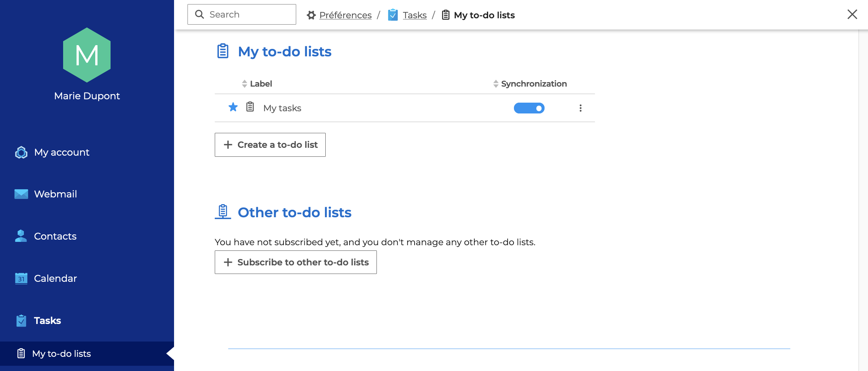Click the Marie Dupont hexagon avatar

[87, 55]
